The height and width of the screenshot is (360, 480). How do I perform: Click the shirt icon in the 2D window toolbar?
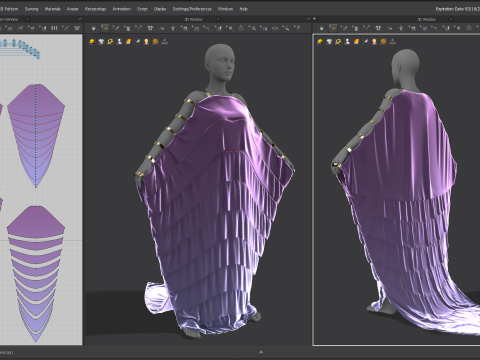(77, 28)
